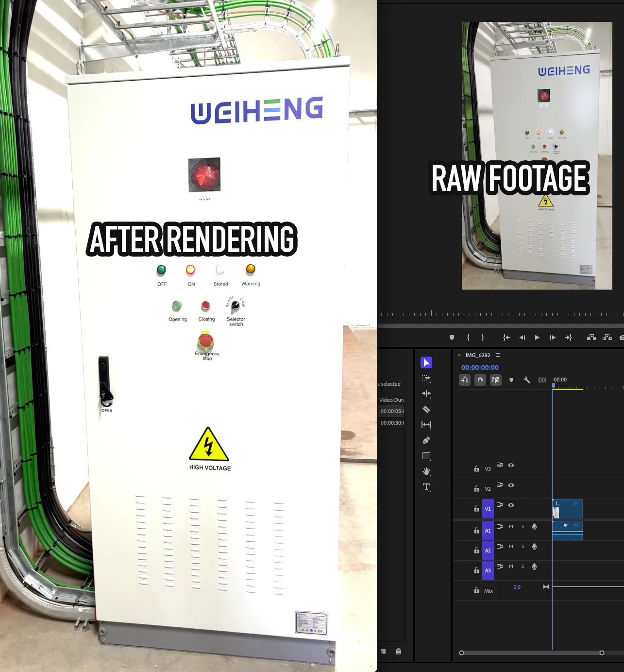Viewport: 624px width, 672px height.
Task: Toggle track lock on V3
Action: [476, 469]
